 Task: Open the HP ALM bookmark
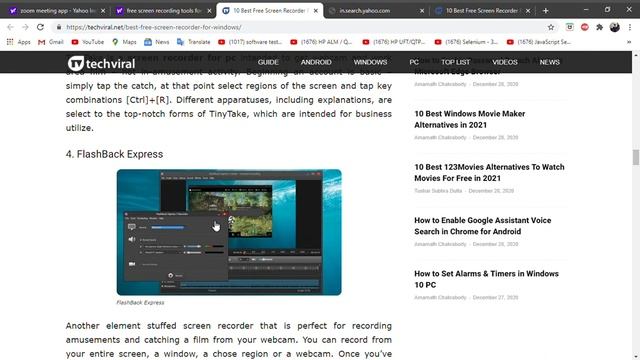[321, 42]
